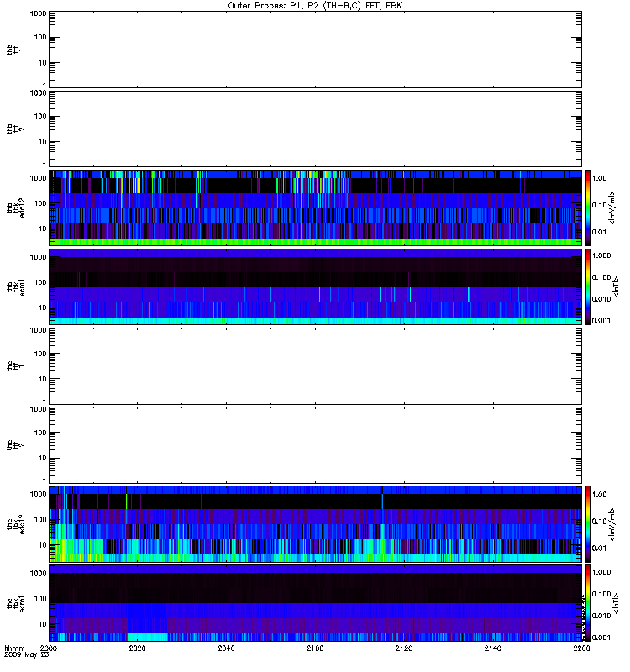The image size is (630, 672).
Task: Click the 0.10 tick on thb edc12 color bar
Action: click(x=599, y=205)
